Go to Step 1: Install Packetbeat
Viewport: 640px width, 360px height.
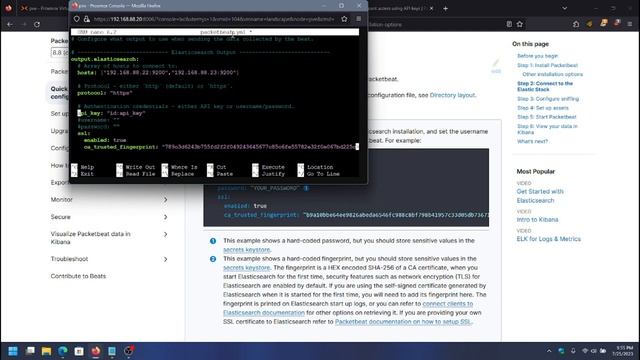pyautogui.click(x=547, y=65)
